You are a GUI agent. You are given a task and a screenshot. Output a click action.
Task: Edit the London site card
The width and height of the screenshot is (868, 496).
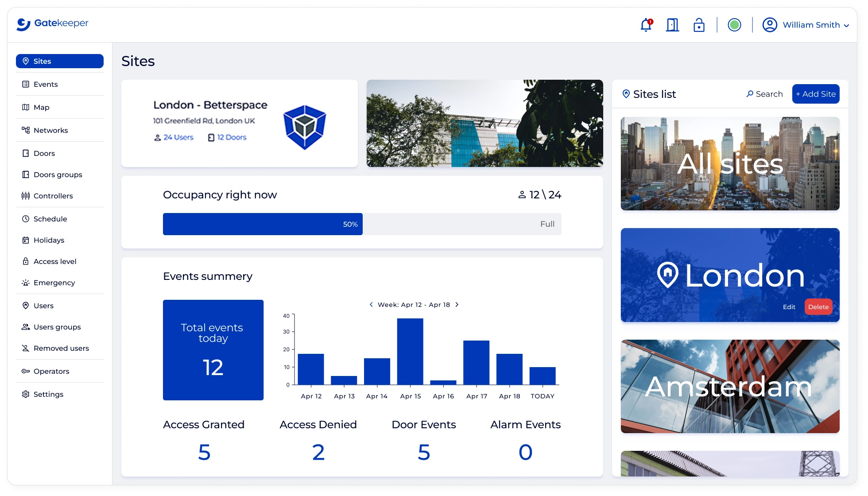[x=789, y=307]
